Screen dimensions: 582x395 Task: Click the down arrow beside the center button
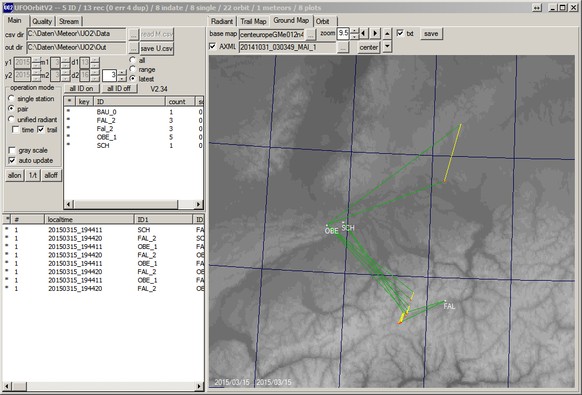point(387,47)
